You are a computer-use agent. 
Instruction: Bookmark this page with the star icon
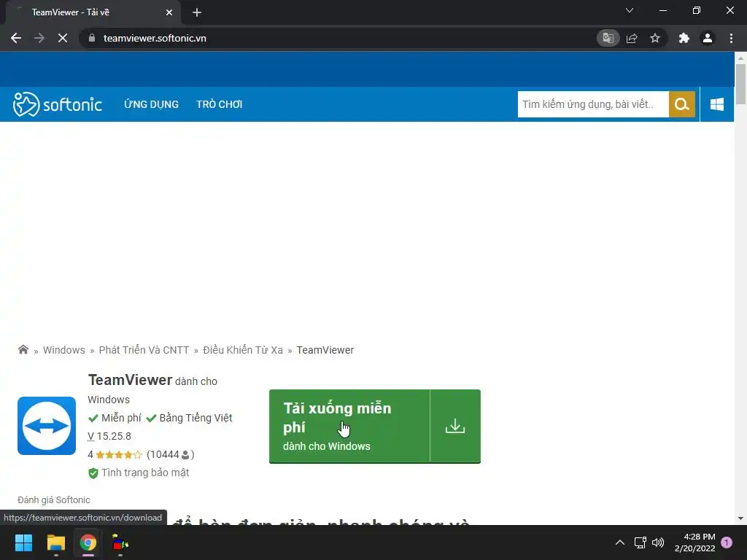coord(655,38)
